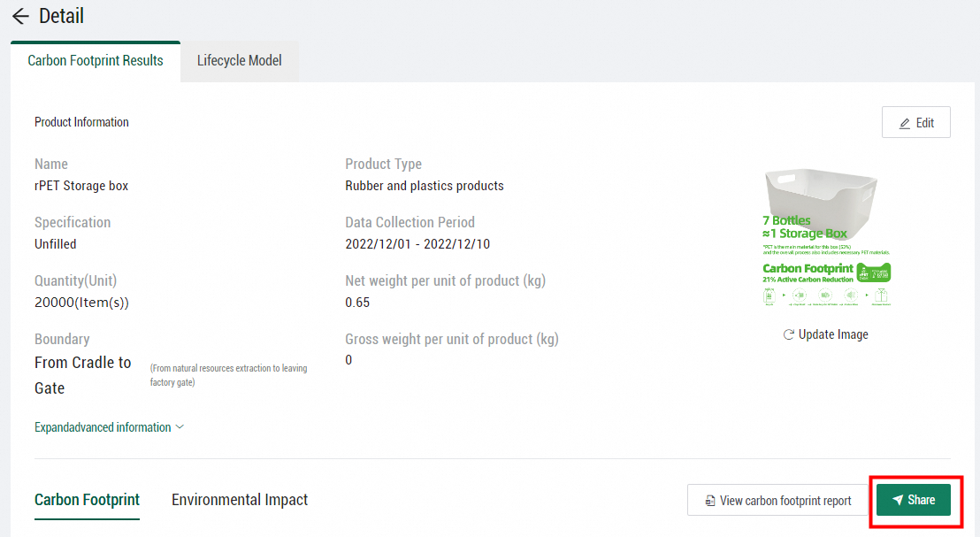This screenshot has width=980, height=537.
Task: Click the pencil icon on Edit button
Action: 904,123
